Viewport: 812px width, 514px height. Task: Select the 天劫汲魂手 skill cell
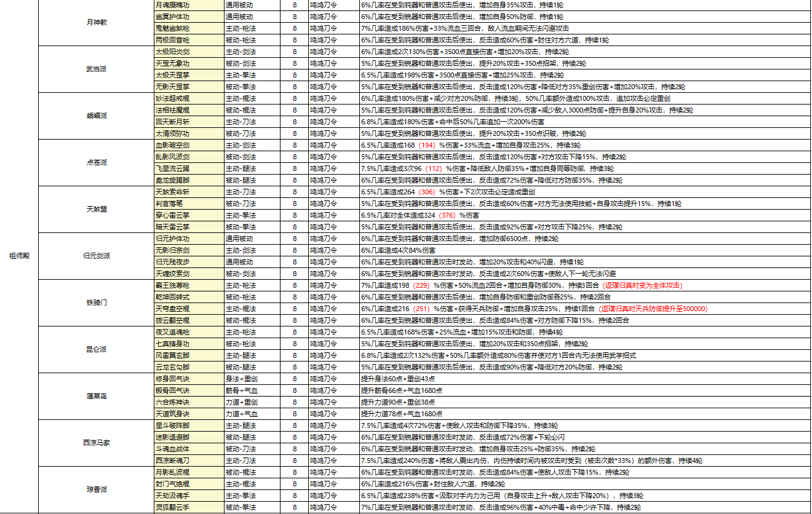tap(189, 496)
